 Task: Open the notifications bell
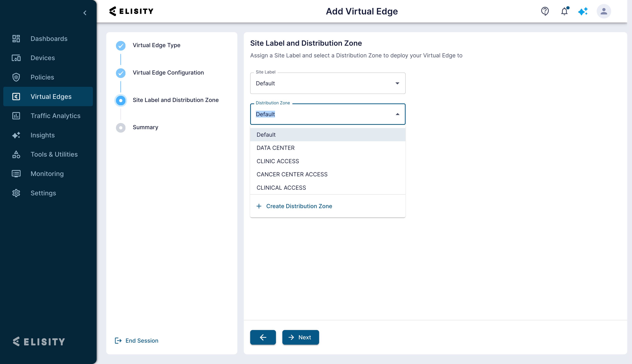[565, 11]
